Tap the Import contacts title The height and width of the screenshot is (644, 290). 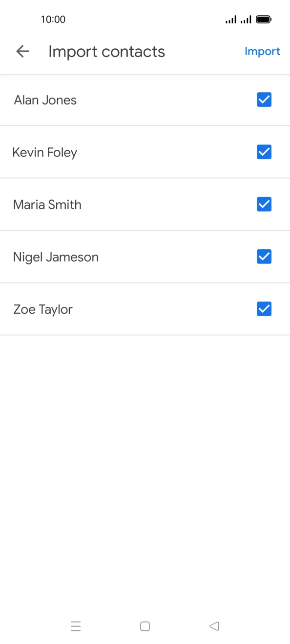click(107, 51)
